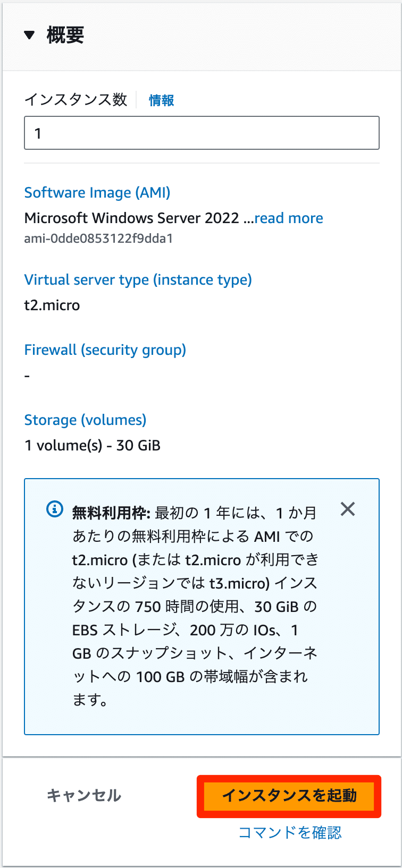Image resolution: width=402 pixels, height=868 pixels.
Task: Open Virtual server type (instance type) link
Action: pos(138,280)
